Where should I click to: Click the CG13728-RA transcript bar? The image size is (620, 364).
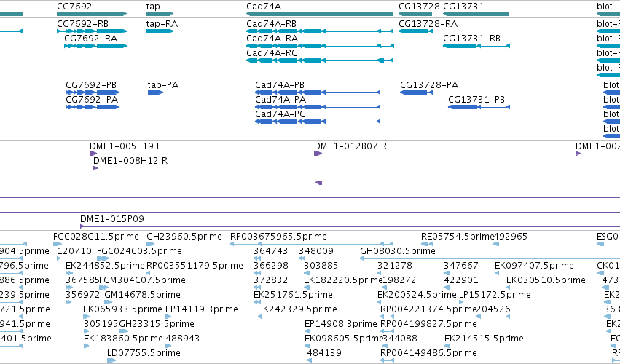click(415, 31)
